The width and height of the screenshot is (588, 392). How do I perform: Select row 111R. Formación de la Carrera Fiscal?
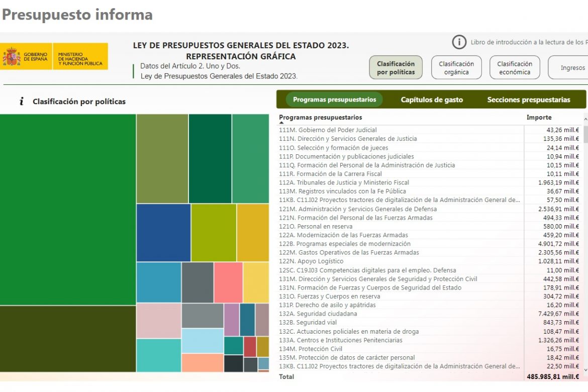click(430, 174)
